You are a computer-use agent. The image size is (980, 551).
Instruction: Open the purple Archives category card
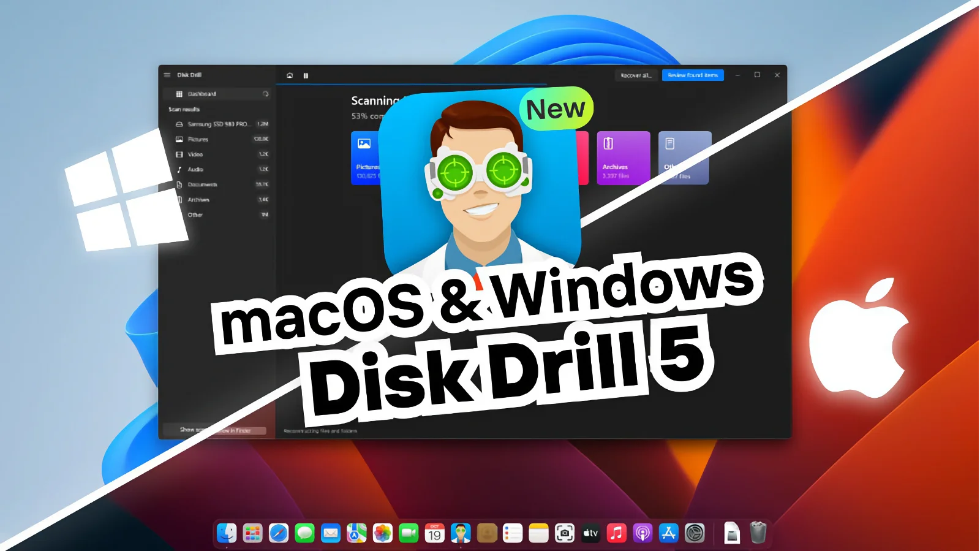pos(624,158)
